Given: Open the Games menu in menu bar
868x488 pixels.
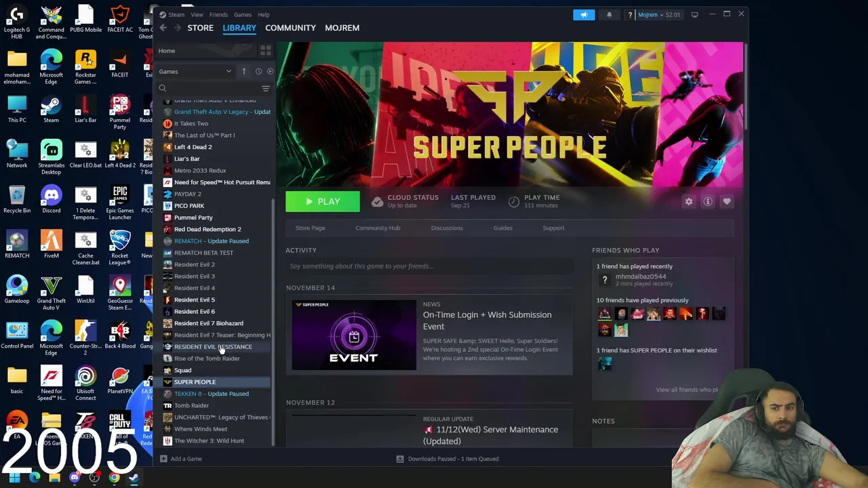Looking at the screenshot, I should click(243, 14).
